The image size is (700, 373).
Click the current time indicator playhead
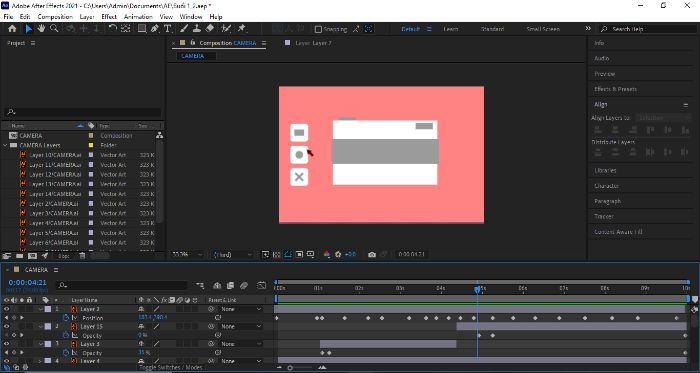pos(477,290)
